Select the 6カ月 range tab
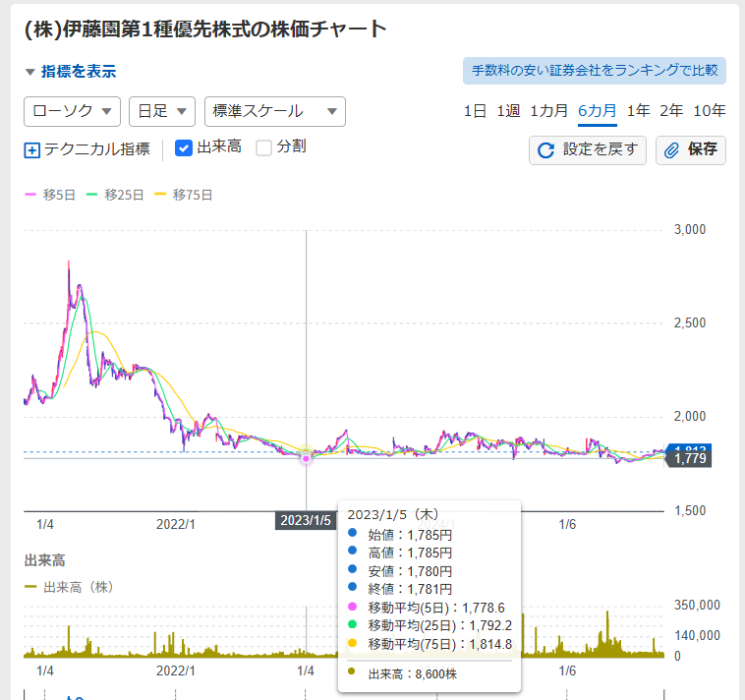This screenshot has width=745, height=700. point(597,111)
